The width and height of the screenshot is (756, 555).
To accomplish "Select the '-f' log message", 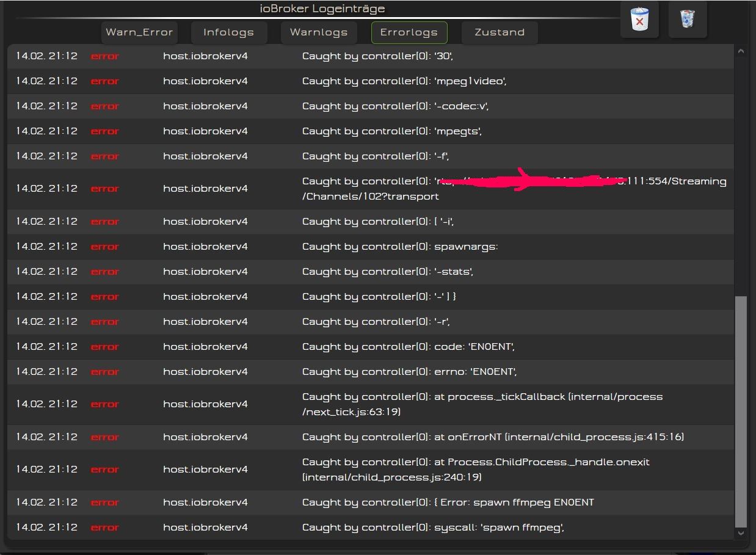I will point(376,156).
